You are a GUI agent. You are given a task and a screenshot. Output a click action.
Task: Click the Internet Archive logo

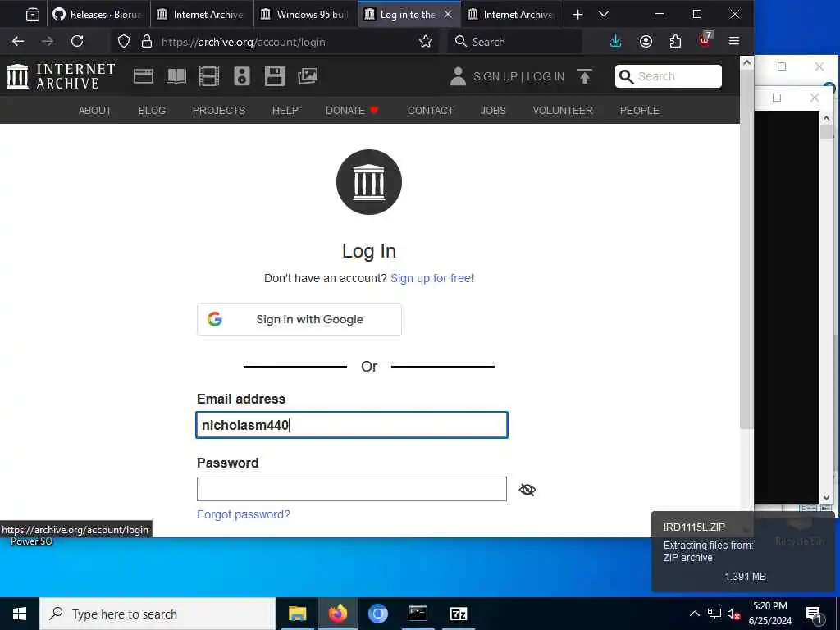61,76
